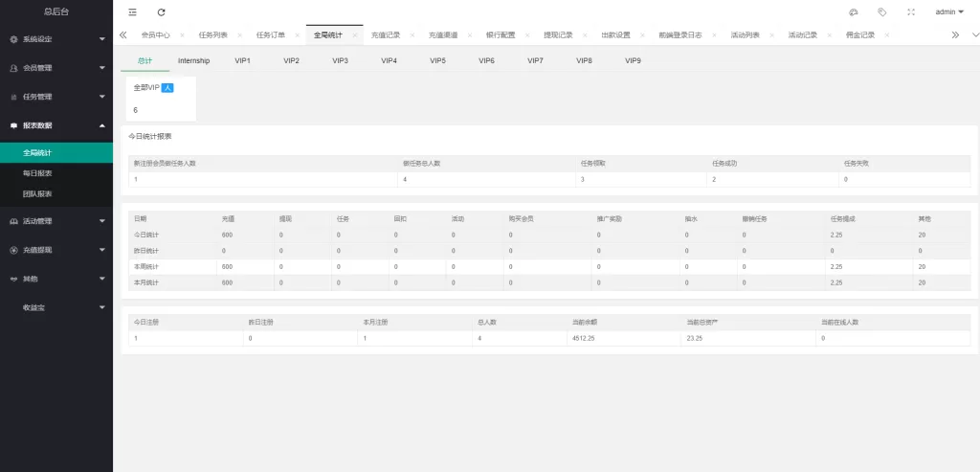Select the VIP4 level tab
Viewport: 980px width, 472px height.
pos(389,61)
